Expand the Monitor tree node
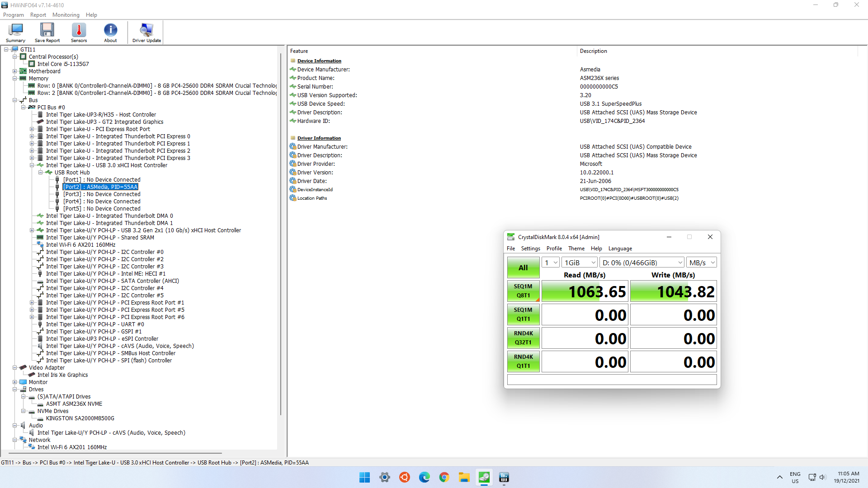868x488 pixels. [x=15, y=382]
